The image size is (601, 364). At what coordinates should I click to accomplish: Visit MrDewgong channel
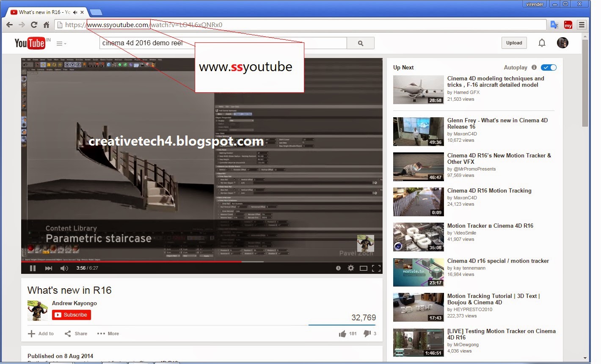(466, 345)
